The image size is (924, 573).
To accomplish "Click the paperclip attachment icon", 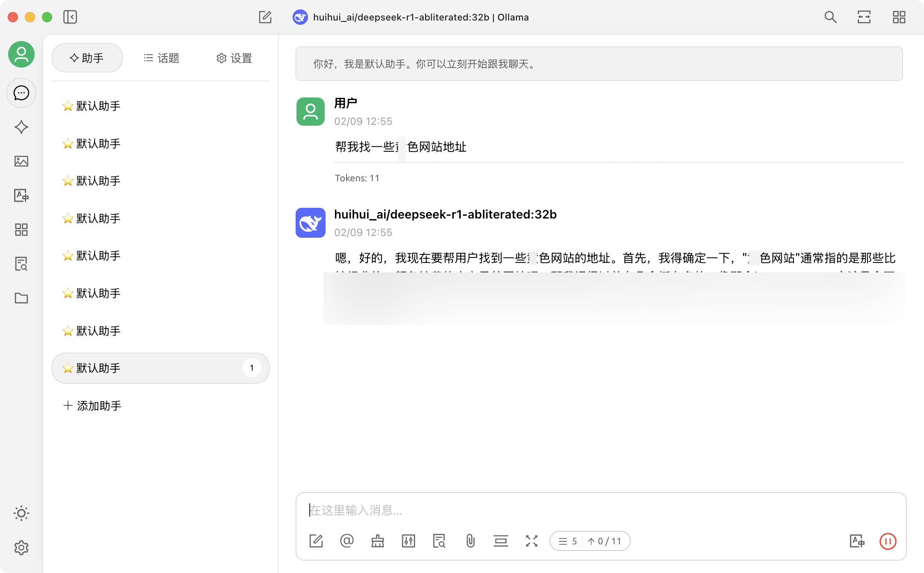I will (470, 541).
